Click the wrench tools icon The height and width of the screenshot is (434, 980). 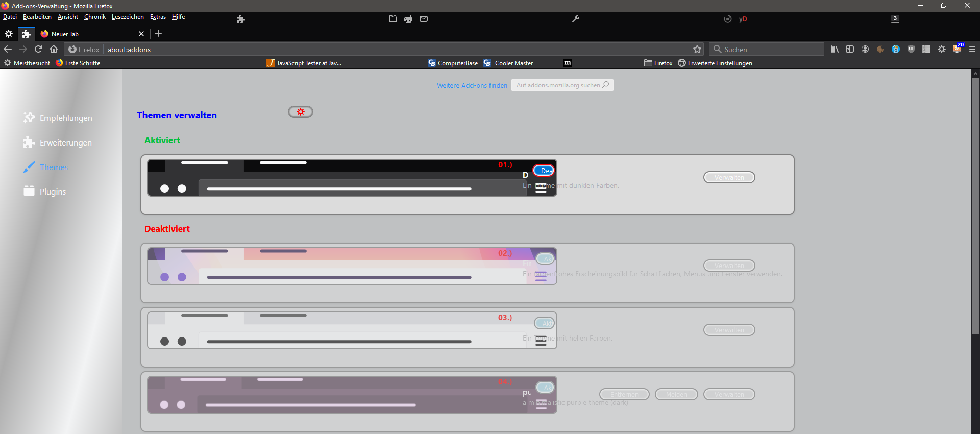pos(576,19)
